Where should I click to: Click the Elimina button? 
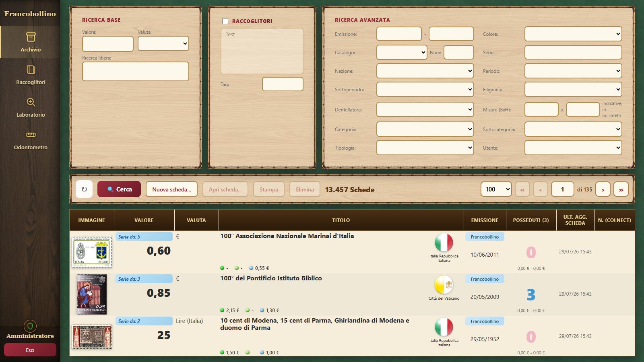tap(305, 189)
